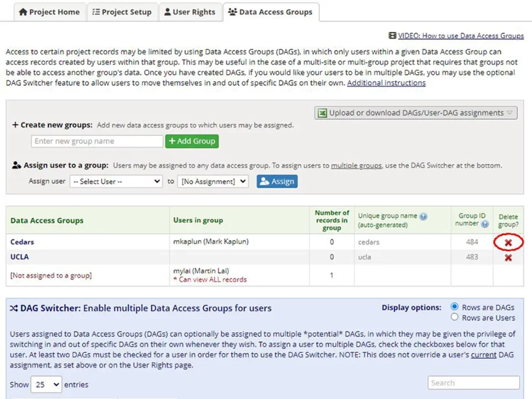Open the Unique group name info tooltip
532x399 pixels.
(423, 216)
